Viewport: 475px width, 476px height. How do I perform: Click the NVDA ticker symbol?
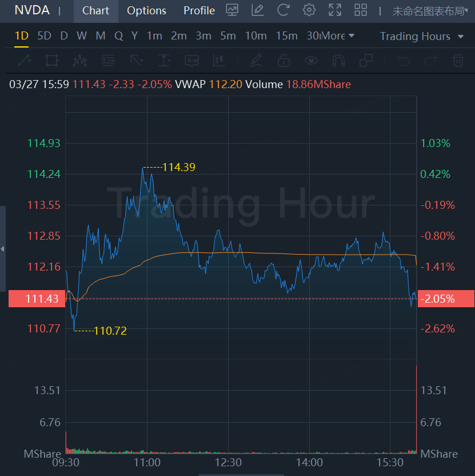32,10
